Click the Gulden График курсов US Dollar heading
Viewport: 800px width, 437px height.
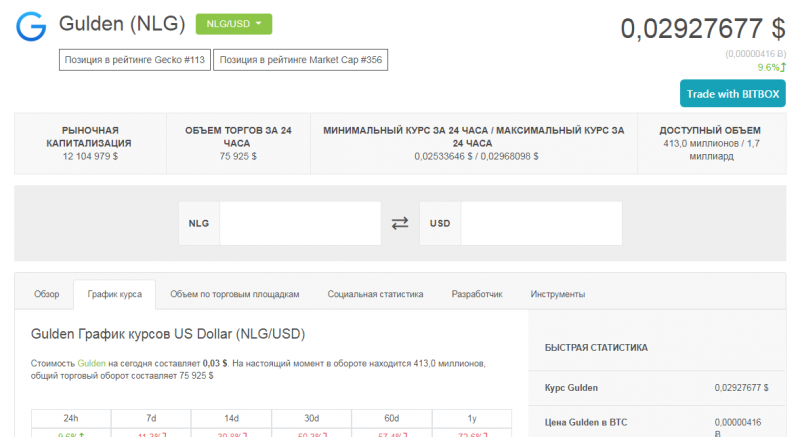click(168, 334)
